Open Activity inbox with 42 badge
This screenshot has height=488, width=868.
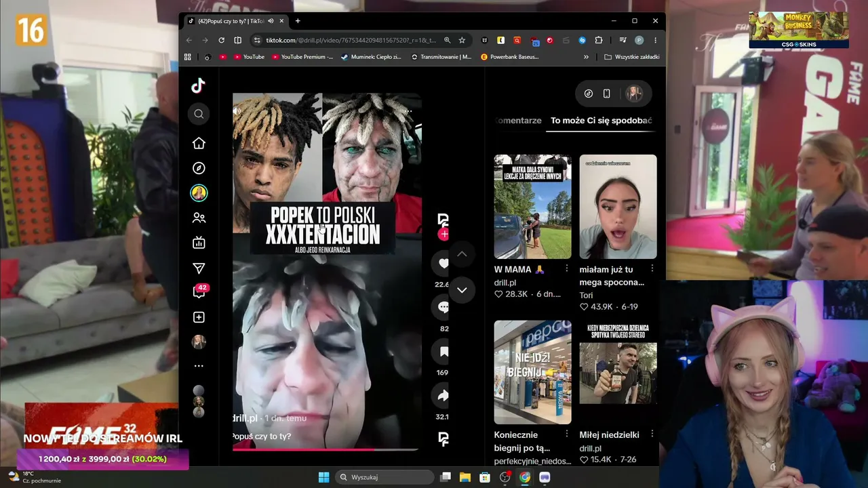[199, 291]
